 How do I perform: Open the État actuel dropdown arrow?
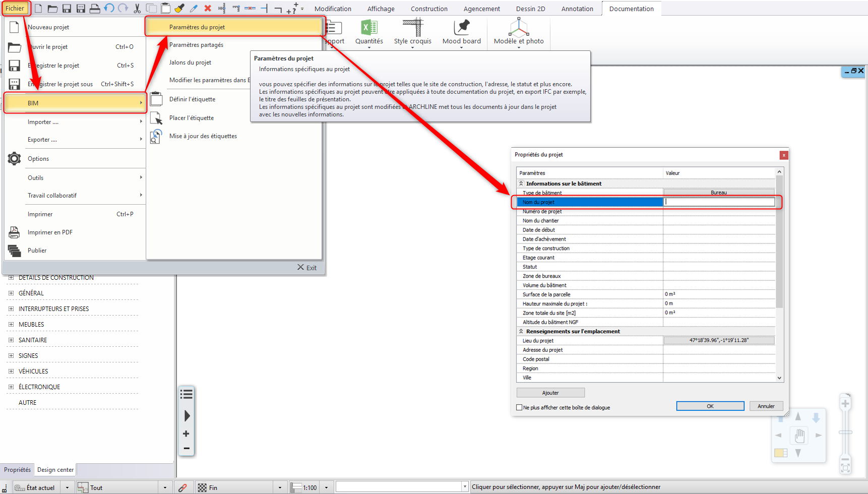[x=67, y=487]
